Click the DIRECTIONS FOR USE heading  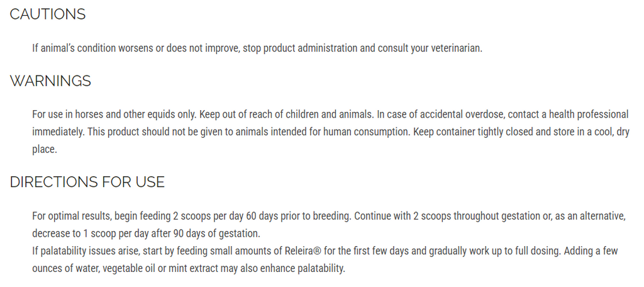87,182
